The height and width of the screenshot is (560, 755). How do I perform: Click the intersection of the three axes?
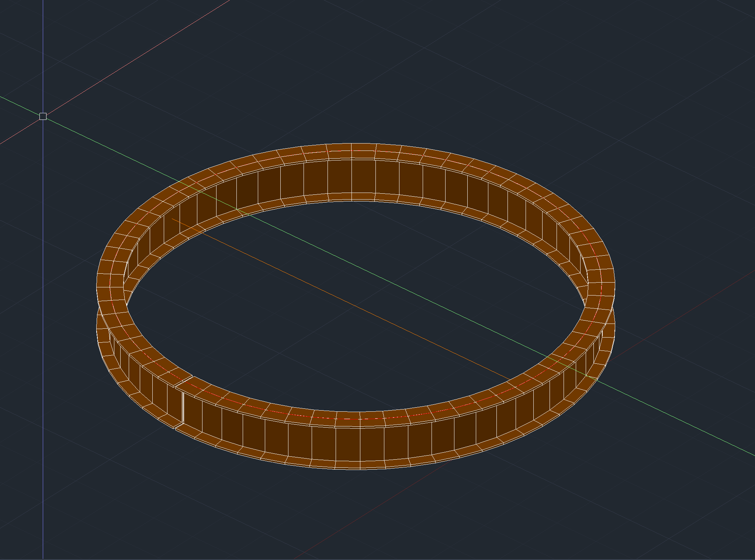(42, 116)
